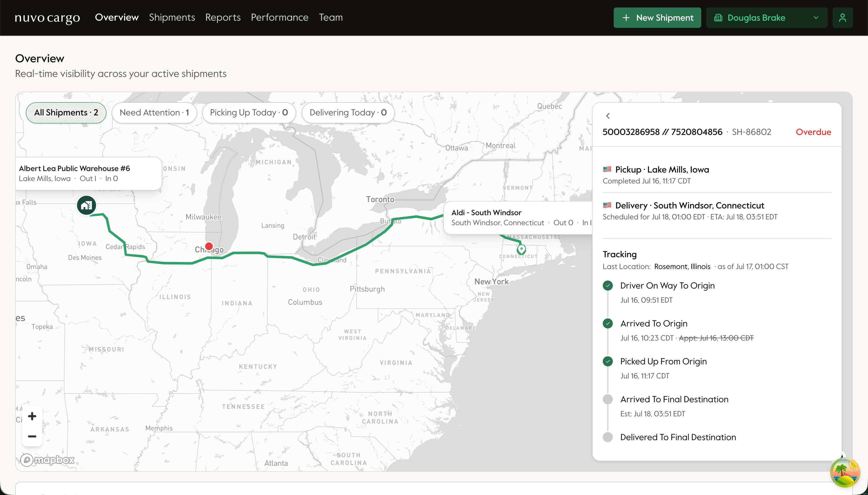Open the Performance nav tab
Screen dimensions: 868x495
pos(280,17)
